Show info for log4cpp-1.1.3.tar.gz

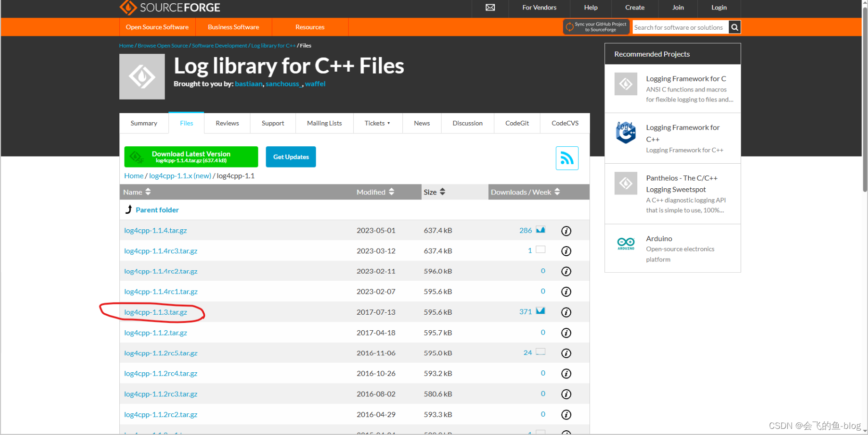pyautogui.click(x=566, y=312)
